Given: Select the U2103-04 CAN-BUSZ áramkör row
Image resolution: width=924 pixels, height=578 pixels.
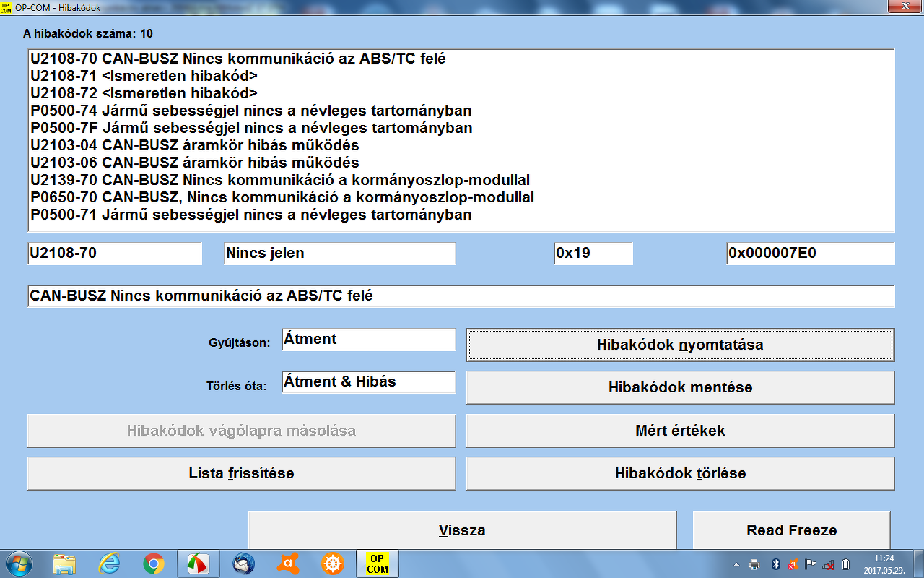Looking at the screenshot, I should click(x=461, y=145).
